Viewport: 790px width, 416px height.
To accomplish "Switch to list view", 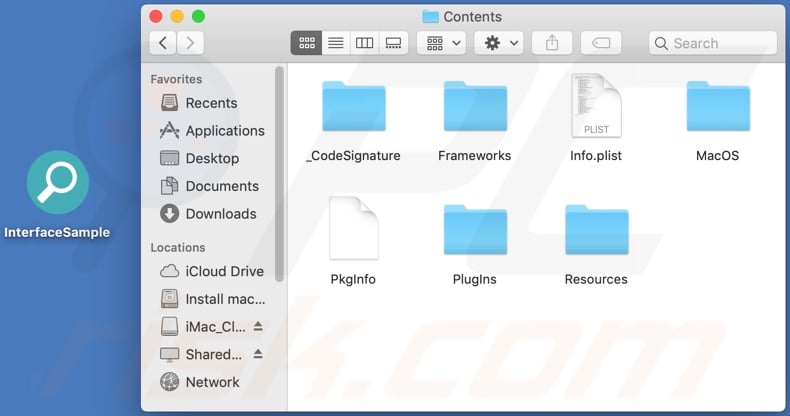I will tap(336, 43).
